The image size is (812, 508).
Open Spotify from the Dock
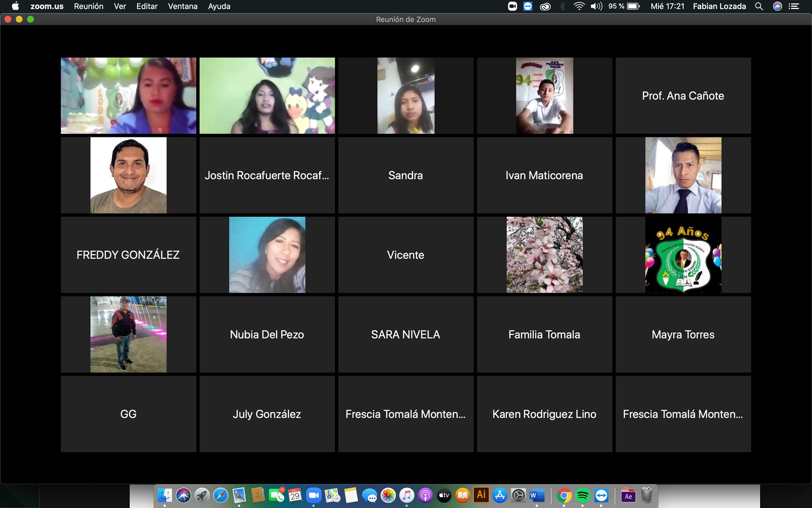point(582,495)
